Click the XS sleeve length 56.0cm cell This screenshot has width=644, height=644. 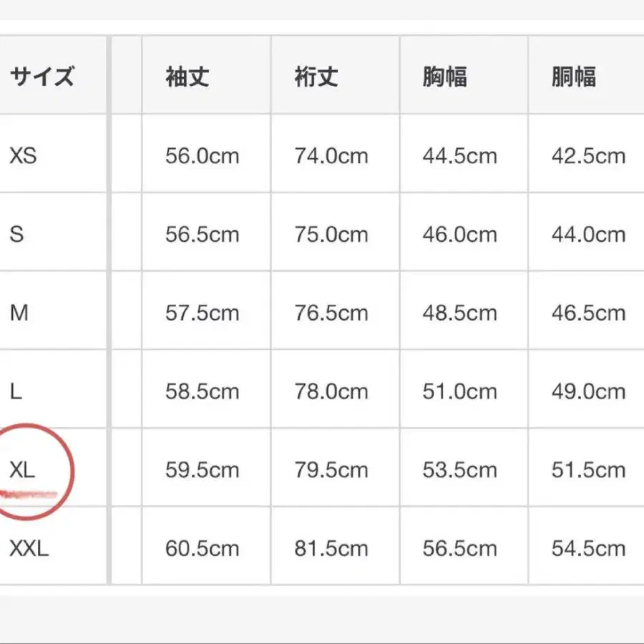(x=202, y=155)
